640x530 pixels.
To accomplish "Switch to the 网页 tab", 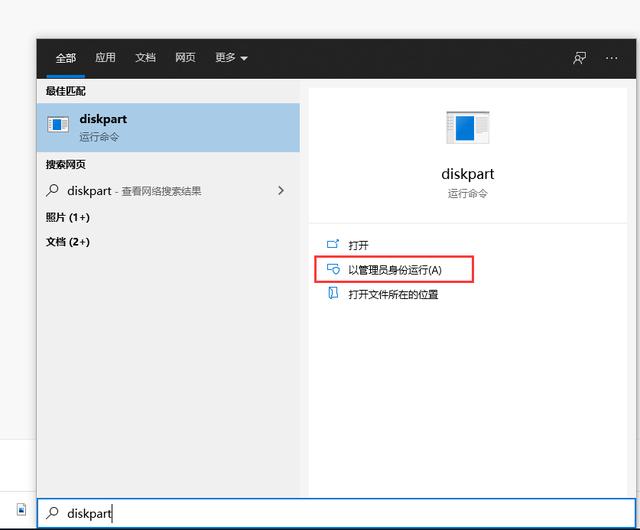I will click(x=185, y=58).
